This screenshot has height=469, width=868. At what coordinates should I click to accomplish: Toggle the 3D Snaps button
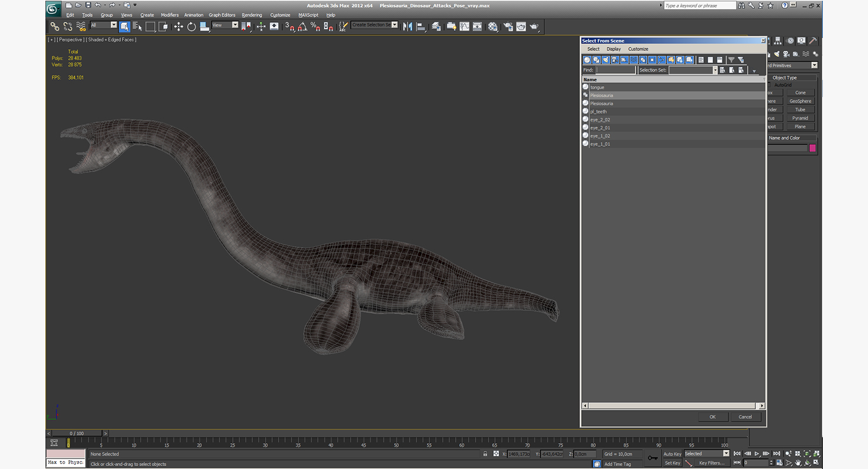[x=289, y=26]
